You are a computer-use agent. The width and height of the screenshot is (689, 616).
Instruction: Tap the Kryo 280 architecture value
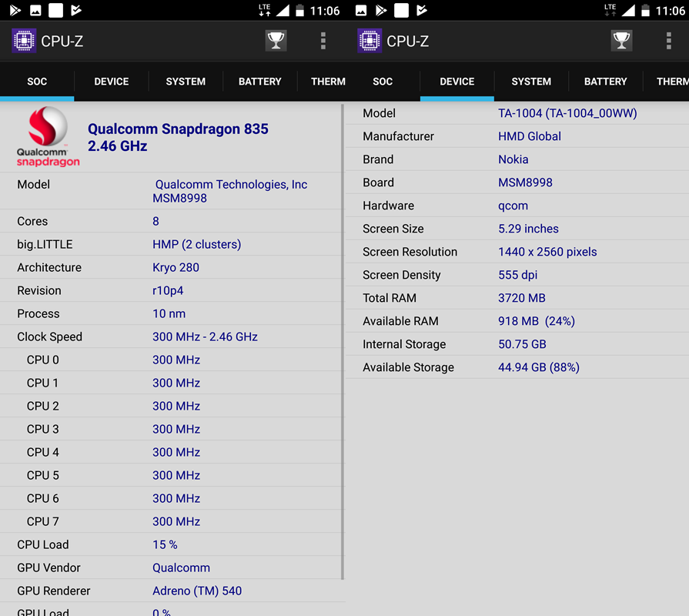click(x=176, y=268)
